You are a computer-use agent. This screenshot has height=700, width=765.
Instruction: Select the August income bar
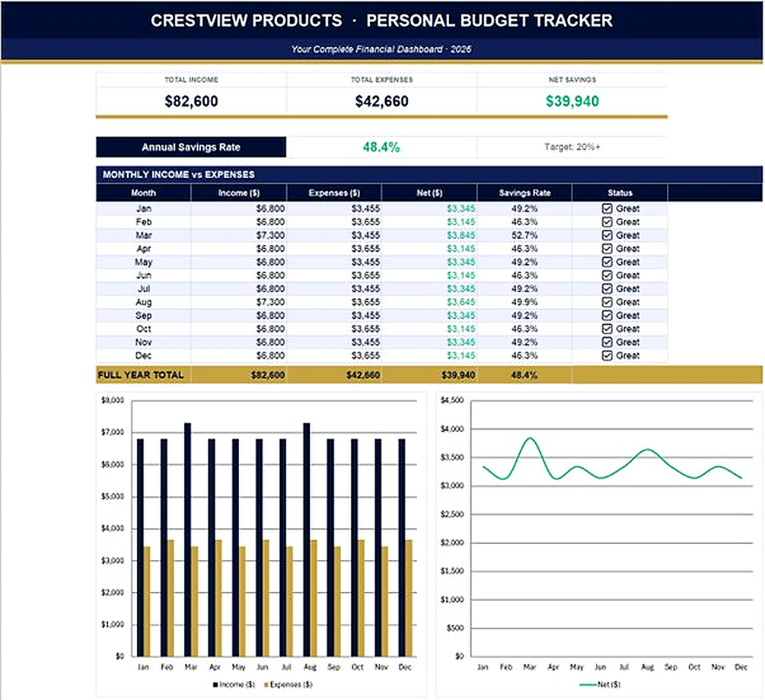pyautogui.click(x=307, y=539)
